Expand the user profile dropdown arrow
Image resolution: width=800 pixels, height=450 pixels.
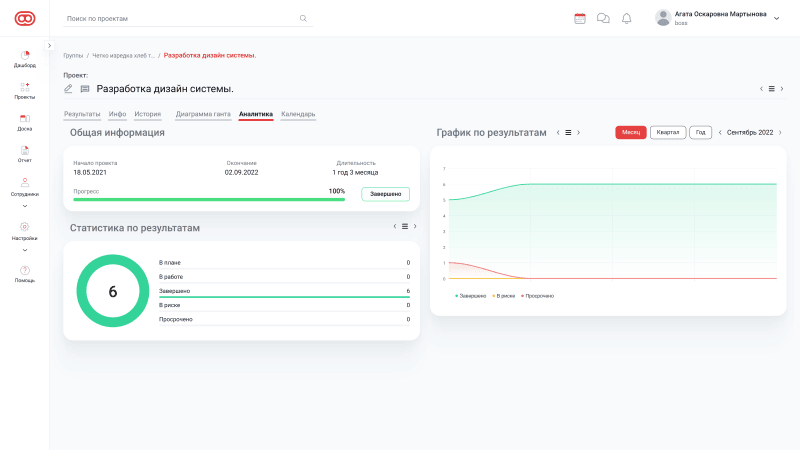778,18
